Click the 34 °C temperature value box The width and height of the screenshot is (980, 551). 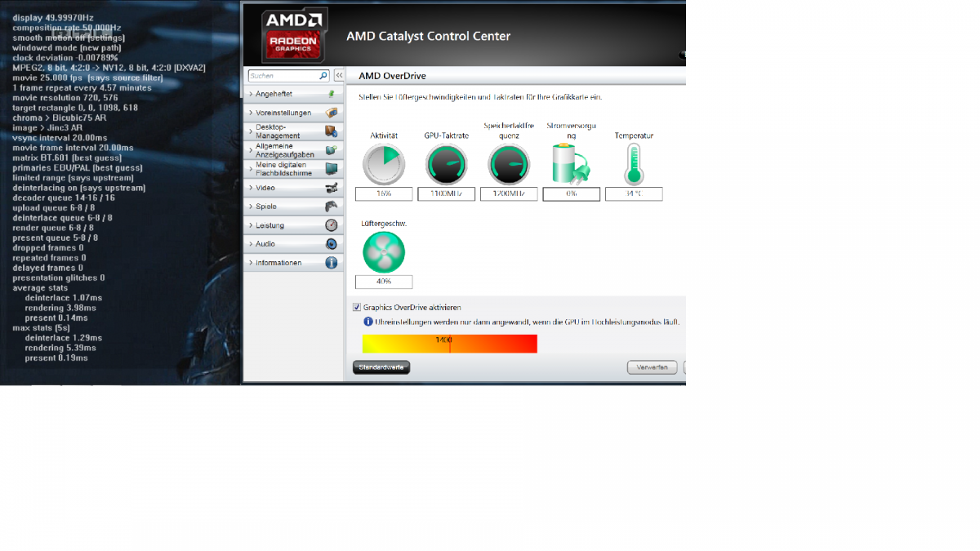pyautogui.click(x=634, y=194)
